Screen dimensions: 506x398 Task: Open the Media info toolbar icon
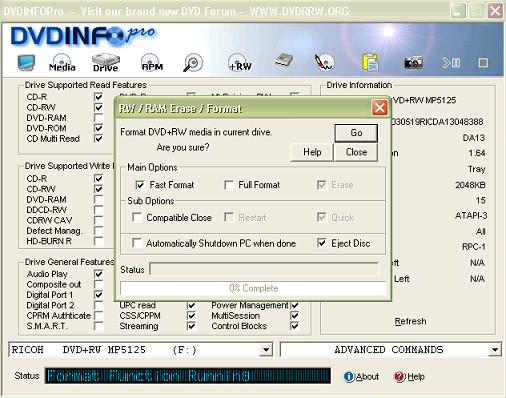[62, 62]
